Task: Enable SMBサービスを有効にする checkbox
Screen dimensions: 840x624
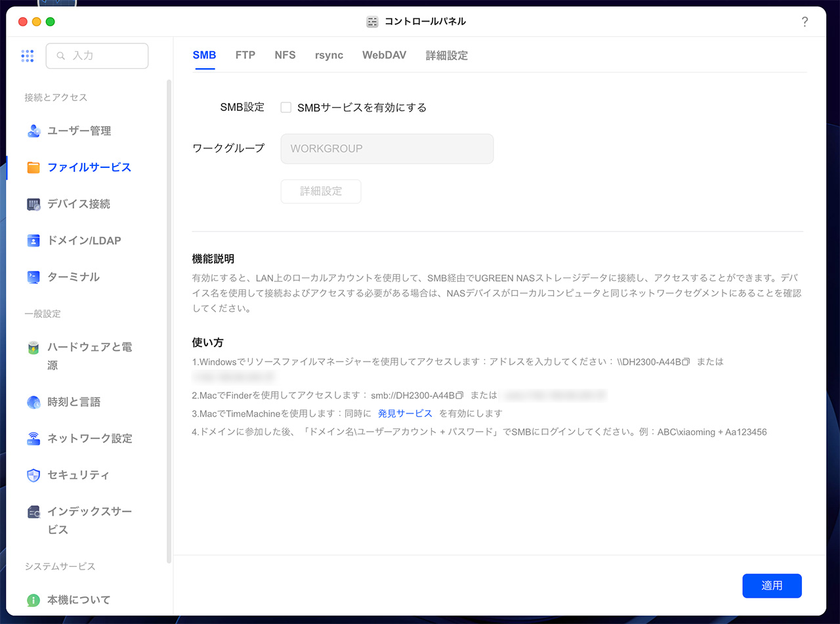Action: (x=285, y=107)
